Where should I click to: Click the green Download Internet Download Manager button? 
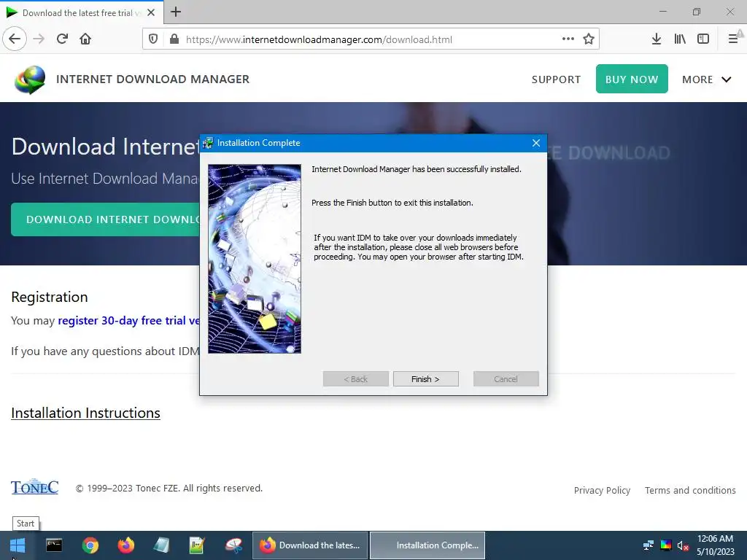(x=106, y=219)
